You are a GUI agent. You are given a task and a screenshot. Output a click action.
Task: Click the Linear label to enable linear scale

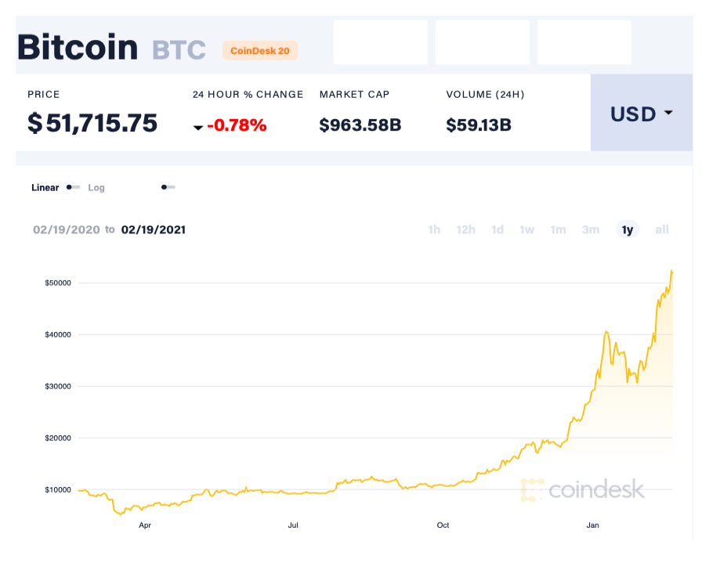click(45, 188)
